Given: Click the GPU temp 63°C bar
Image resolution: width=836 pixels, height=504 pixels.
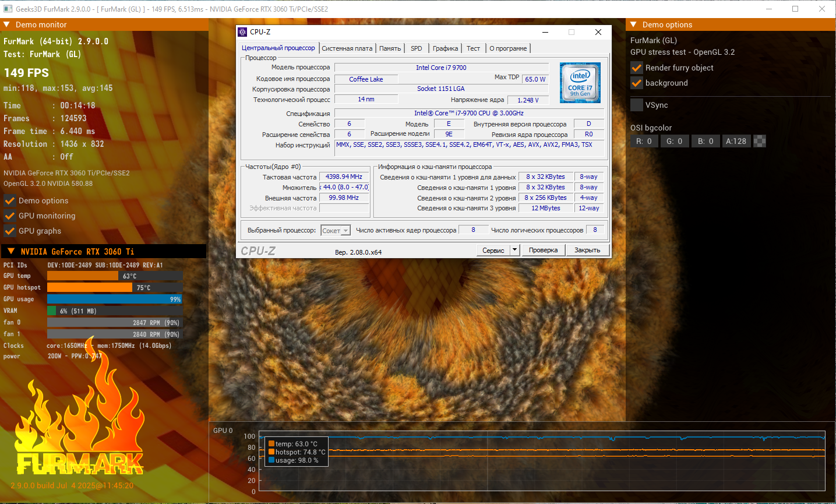Looking at the screenshot, I should tap(115, 276).
